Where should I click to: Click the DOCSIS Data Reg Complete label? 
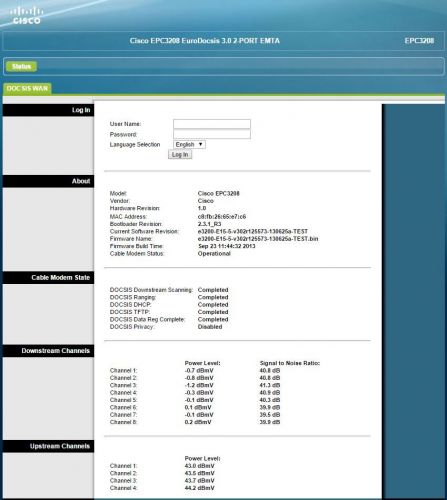(x=147, y=319)
